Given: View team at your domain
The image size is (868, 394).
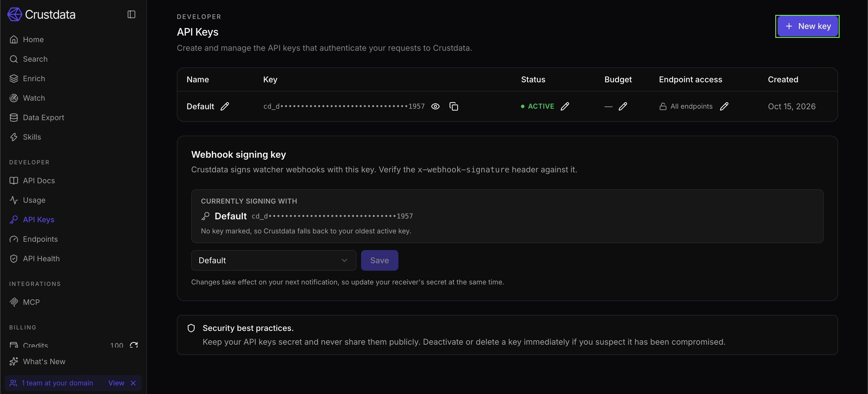Looking at the screenshot, I should click(116, 383).
